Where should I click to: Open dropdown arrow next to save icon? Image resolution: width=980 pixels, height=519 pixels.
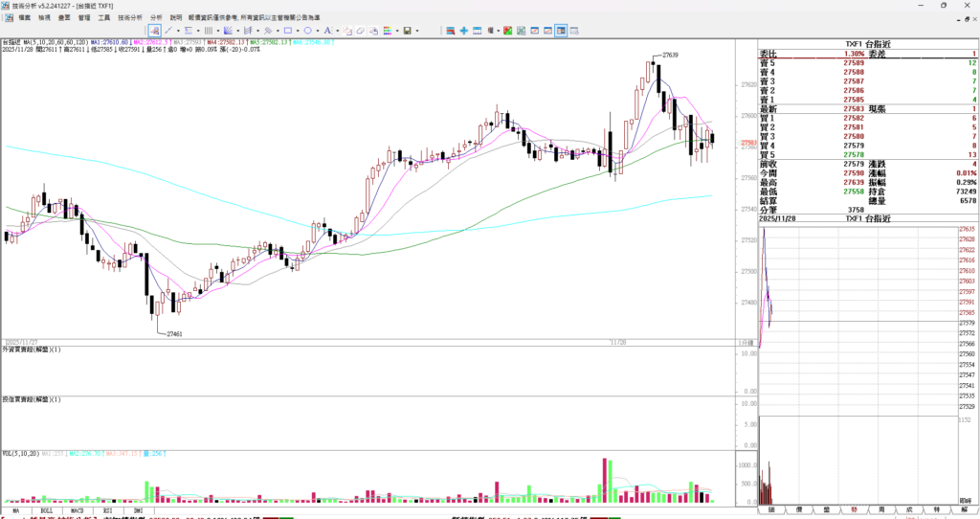[417, 31]
